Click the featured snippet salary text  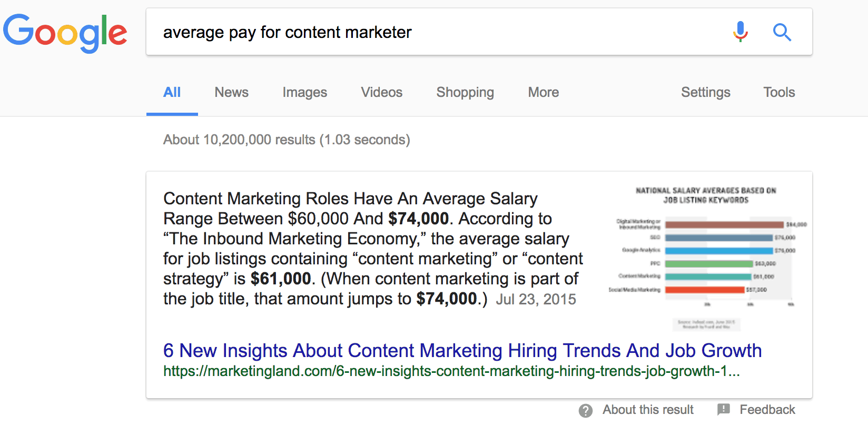[x=373, y=249]
